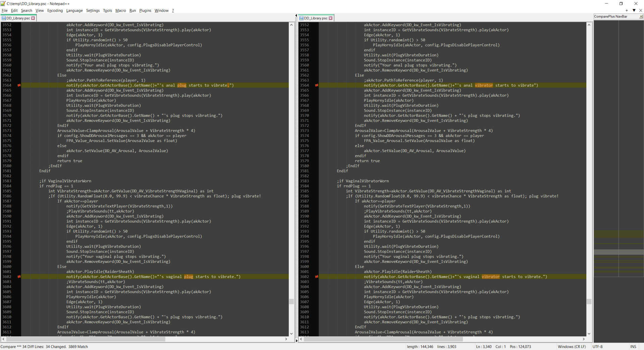Click 'if rndPlug == 1' in right pane
The image size is (644, 350).
[x=354, y=186]
